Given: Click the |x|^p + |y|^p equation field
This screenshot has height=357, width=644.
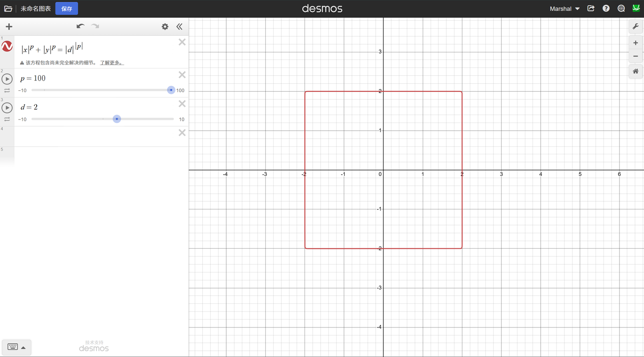Looking at the screenshot, I should [x=52, y=48].
